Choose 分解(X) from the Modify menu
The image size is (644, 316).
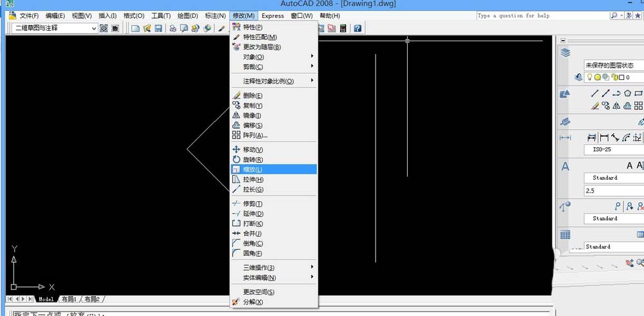(274, 302)
